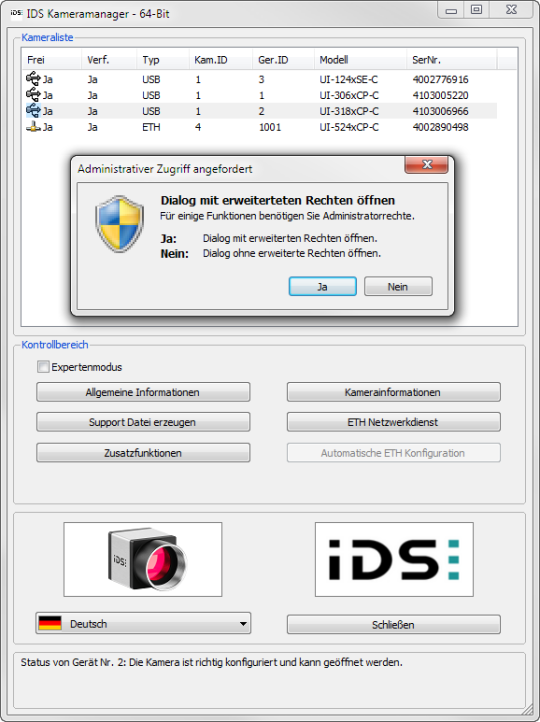Click Support Datei erzeugen button
Screen dimensions: 540x722
point(143,422)
